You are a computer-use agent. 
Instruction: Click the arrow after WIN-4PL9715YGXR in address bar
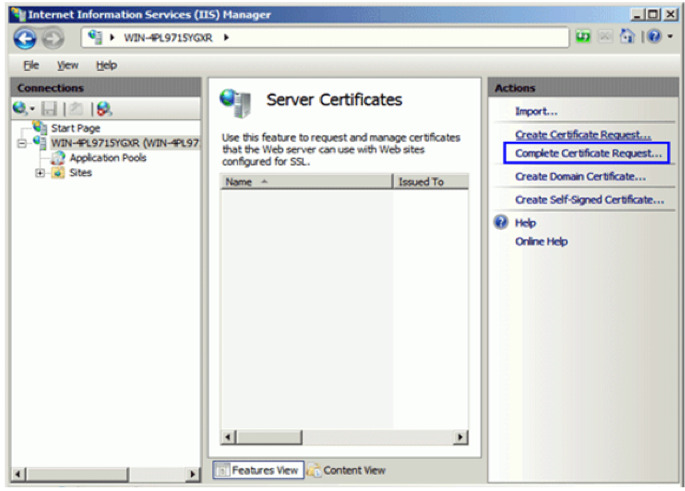click(226, 38)
